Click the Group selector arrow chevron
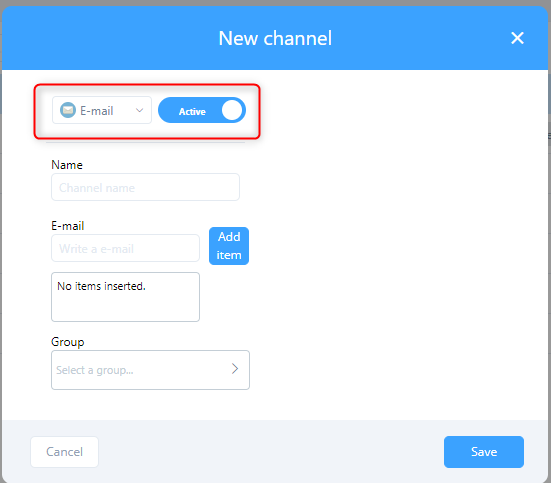The image size is (551, 483). (235, 369)
